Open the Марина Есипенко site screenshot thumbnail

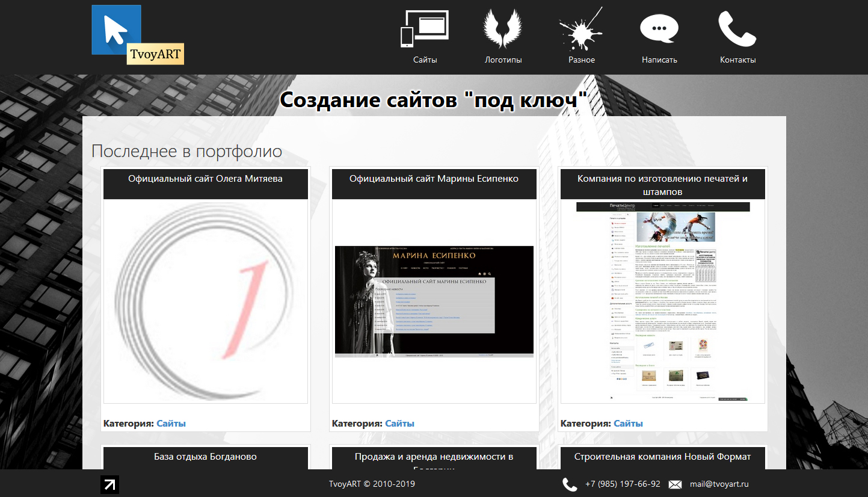[x=434, y=301]
